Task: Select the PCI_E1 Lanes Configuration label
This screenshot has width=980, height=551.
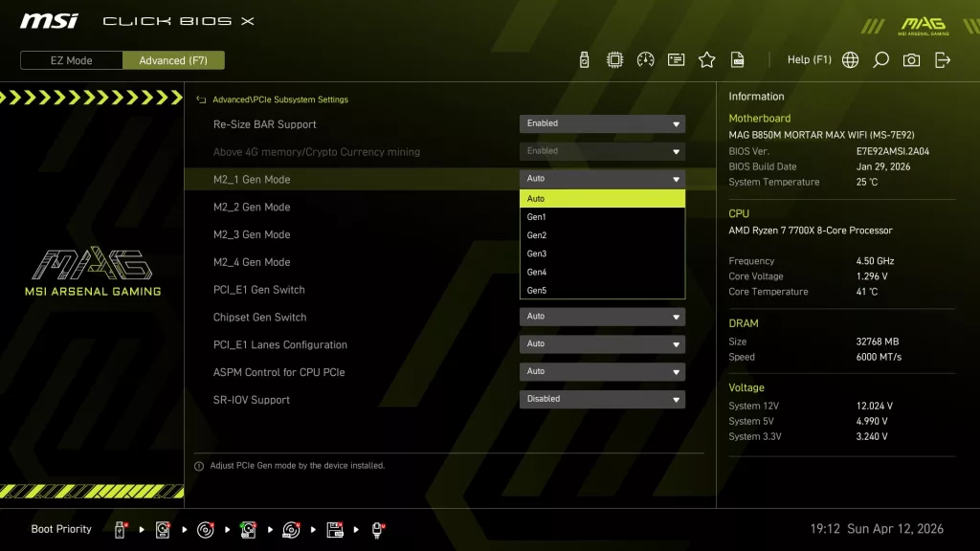Action: click(280, 344)
